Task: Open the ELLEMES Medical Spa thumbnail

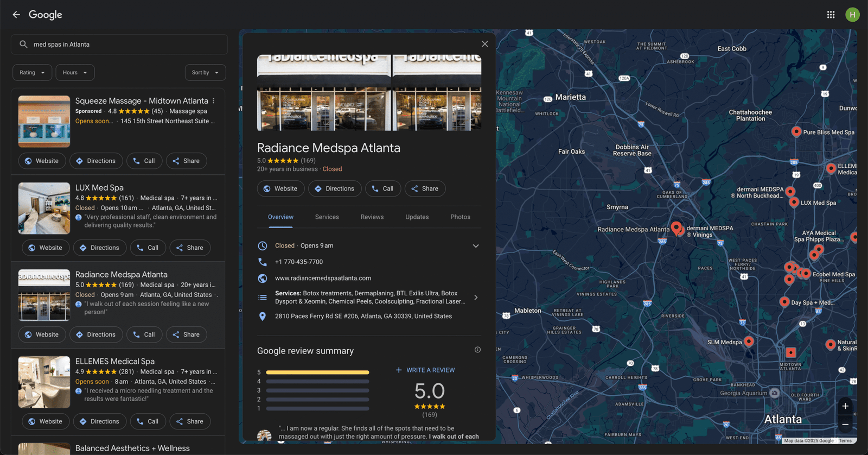Action: (x=44, y=382)
